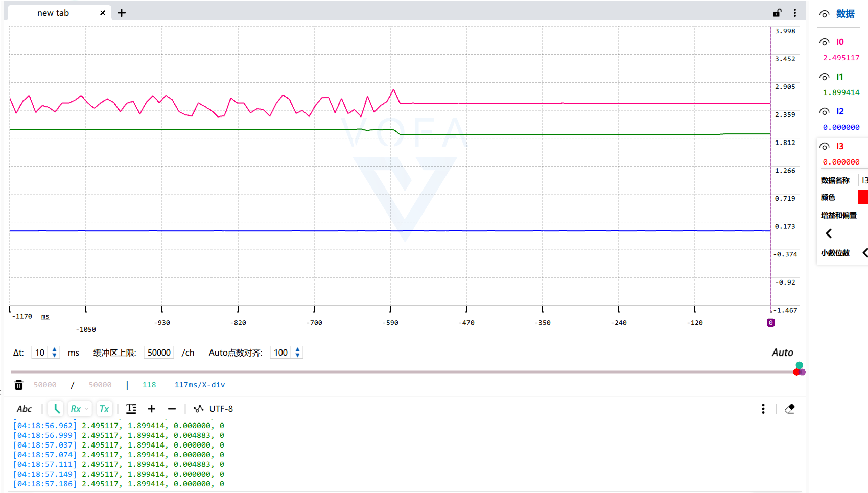The width and height of the screenshot is (868, 493).
Task: Click the log line at 04:18:57.186
Action: coord(119,484)
